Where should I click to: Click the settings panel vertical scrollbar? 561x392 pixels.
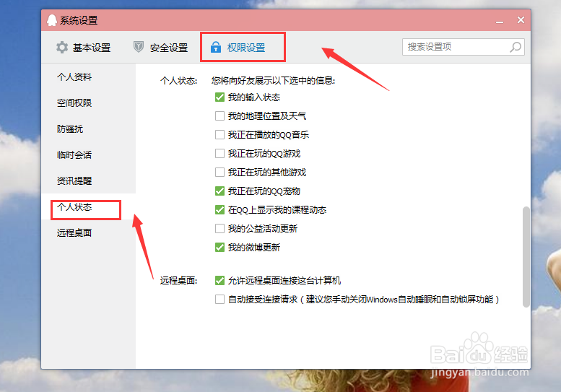tap(526, 257)
